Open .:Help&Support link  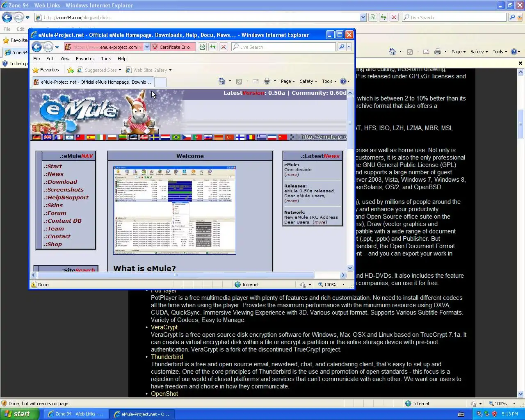[66, 197]
